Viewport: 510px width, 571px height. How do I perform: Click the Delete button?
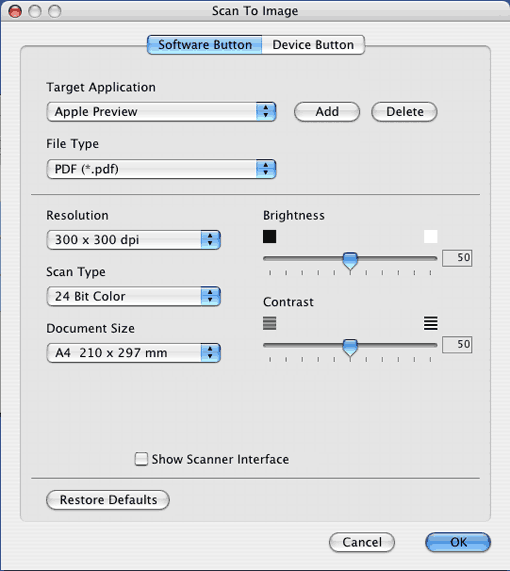(404, 111)
